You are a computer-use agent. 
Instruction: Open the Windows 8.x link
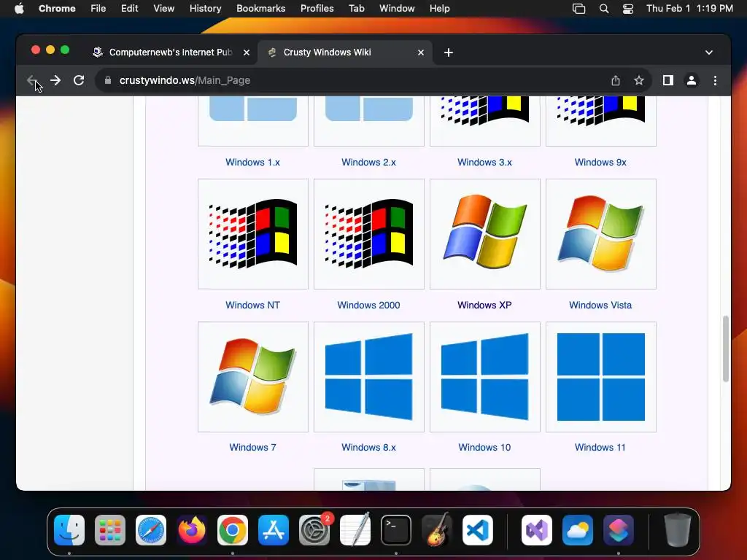(368, 448)
